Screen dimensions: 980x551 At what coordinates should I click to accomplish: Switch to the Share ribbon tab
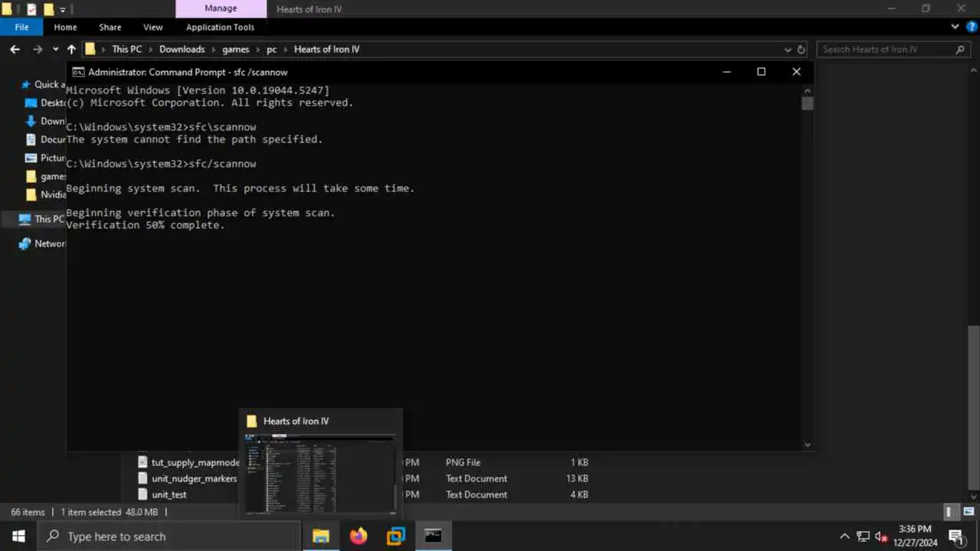click(x=110, y=27)
